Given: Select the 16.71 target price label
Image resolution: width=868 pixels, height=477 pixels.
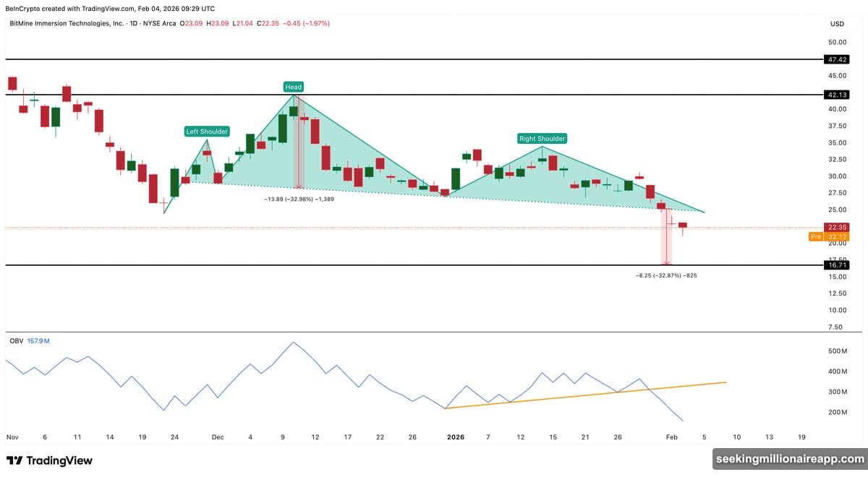Looking at the screenshot, I should [x=836, y=265].
